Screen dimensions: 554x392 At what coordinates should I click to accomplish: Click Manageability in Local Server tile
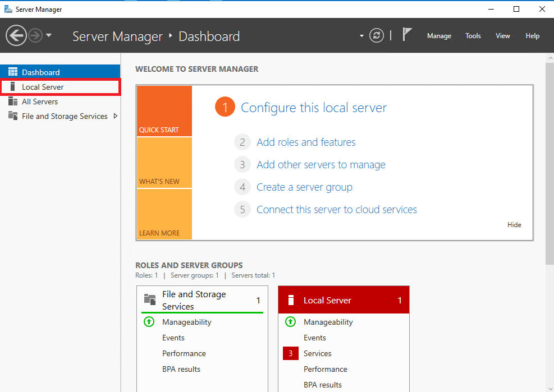(x=328, y=322)
